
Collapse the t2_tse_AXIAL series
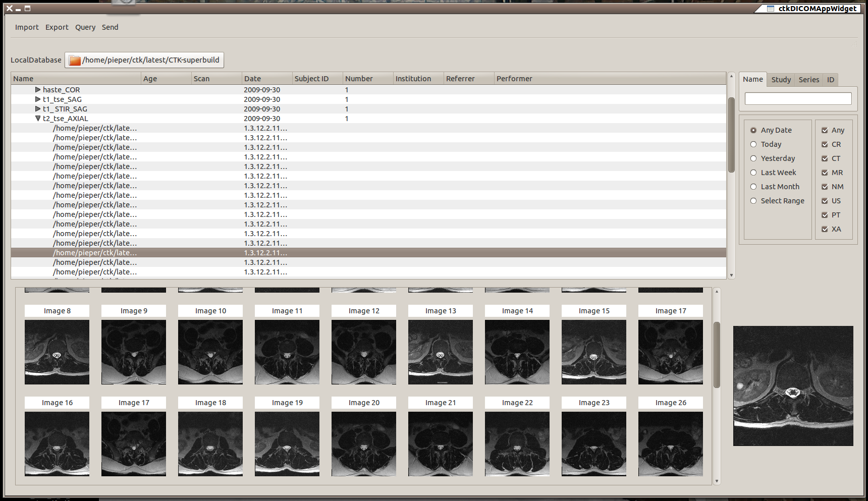(x=38, y=119)
